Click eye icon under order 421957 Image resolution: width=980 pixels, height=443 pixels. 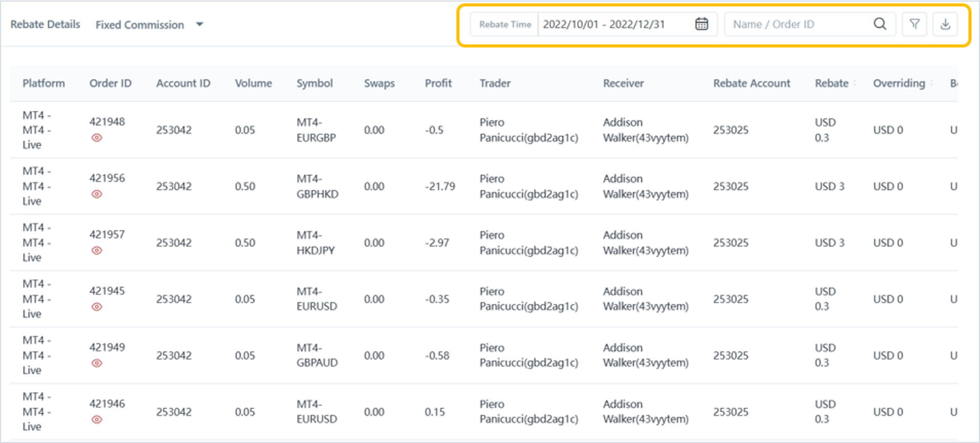(97, 251)
